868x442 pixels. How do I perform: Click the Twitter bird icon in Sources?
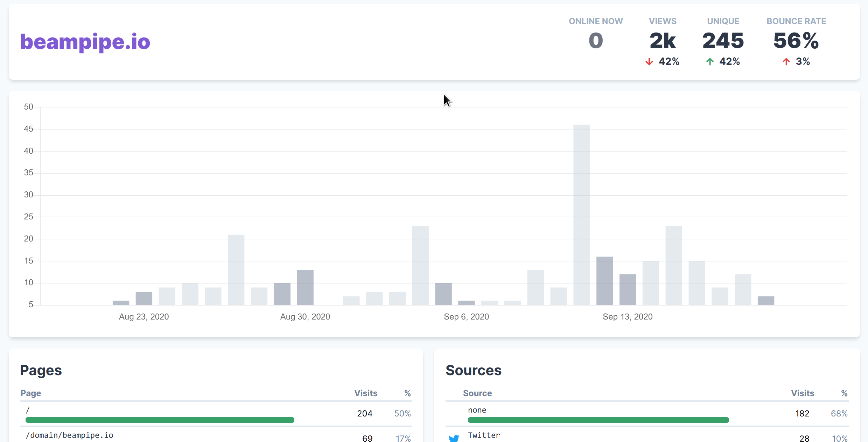pos(454,438)
